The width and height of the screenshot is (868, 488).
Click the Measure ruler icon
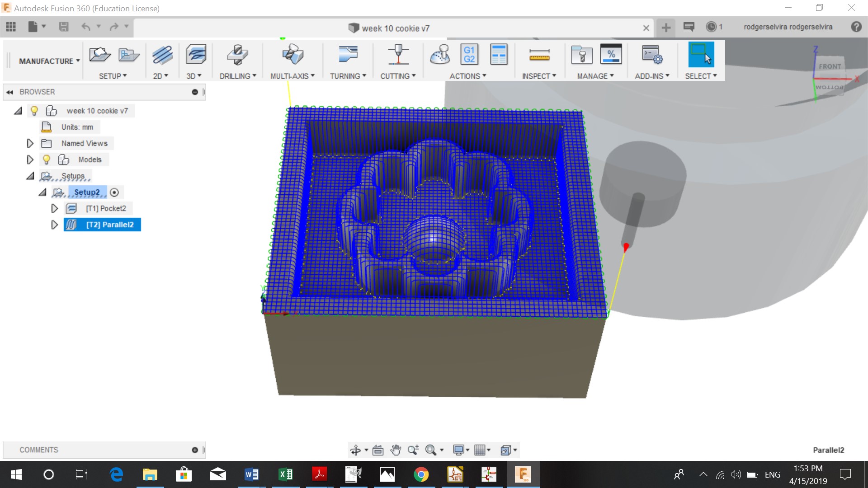(539, 55)
